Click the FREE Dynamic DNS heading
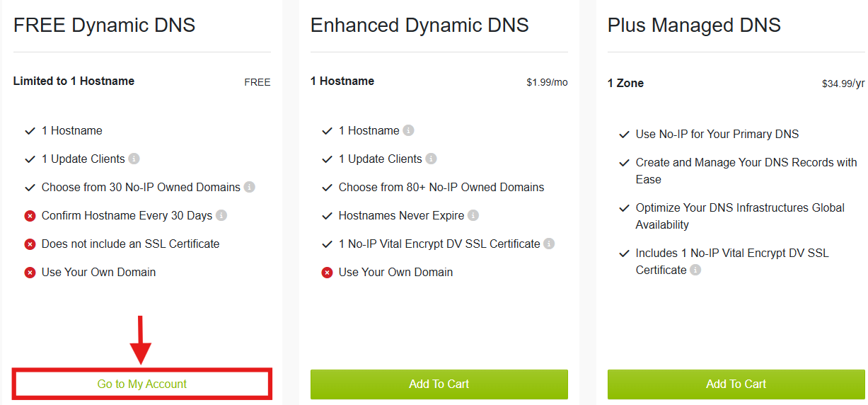868x405 pixels. (104, 25)
